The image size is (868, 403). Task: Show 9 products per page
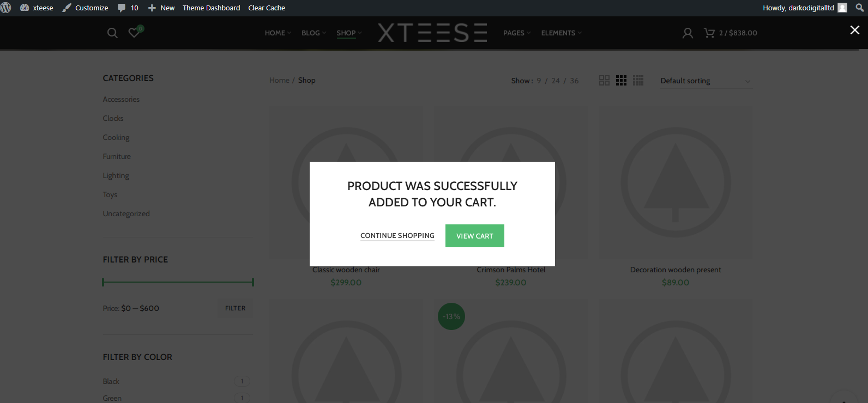539,81
